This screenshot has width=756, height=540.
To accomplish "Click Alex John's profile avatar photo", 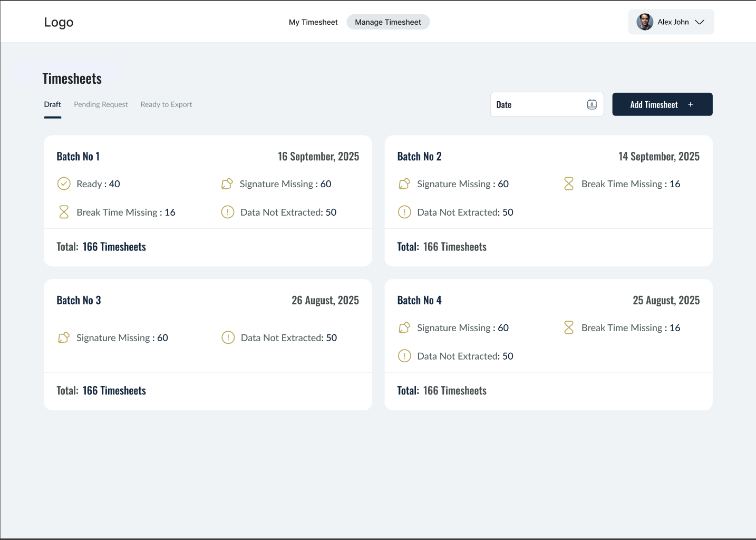I will [644, 22].
